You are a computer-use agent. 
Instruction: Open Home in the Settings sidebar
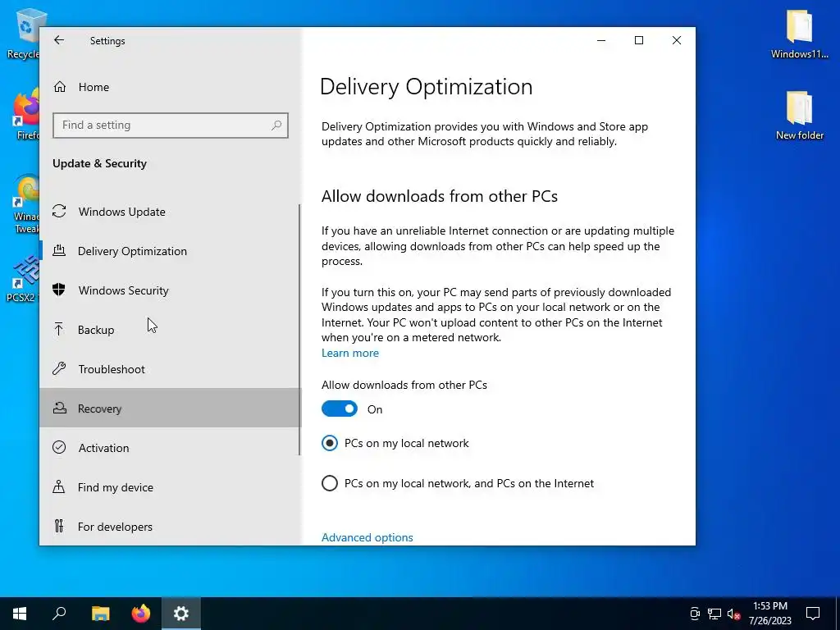tap(170, 87)
